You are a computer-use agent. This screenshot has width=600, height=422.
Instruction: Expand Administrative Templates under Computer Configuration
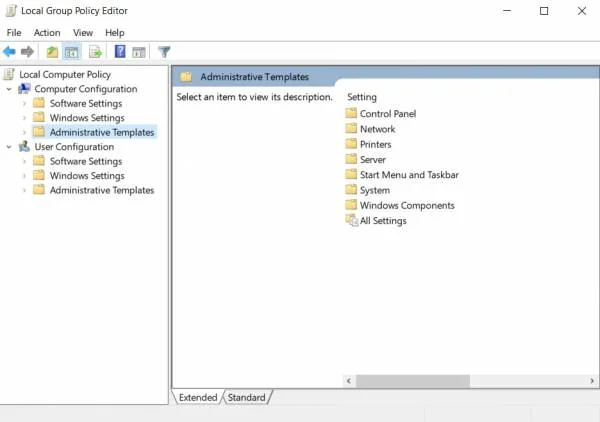[x=24, y=132]
